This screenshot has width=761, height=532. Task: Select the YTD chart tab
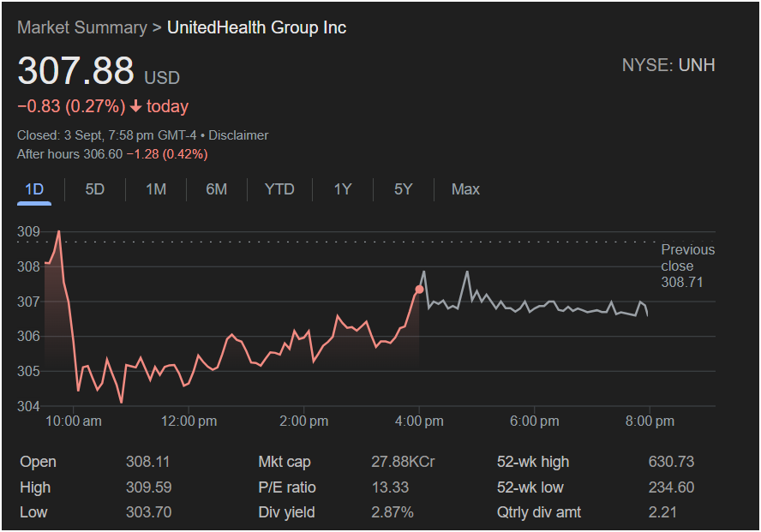coord(279,189)
